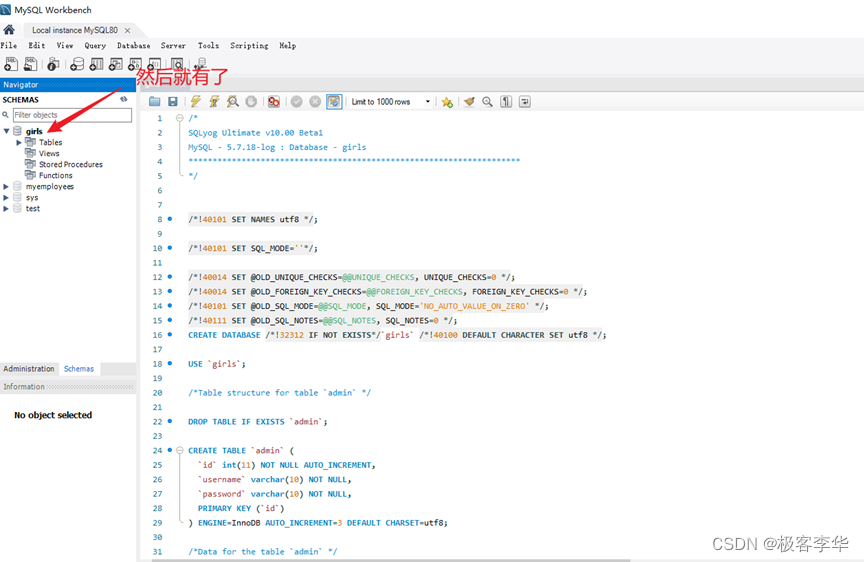Screen dimensions: 864x562
Task: Click the Filter objects search field
Action: [x=71, y=115]
